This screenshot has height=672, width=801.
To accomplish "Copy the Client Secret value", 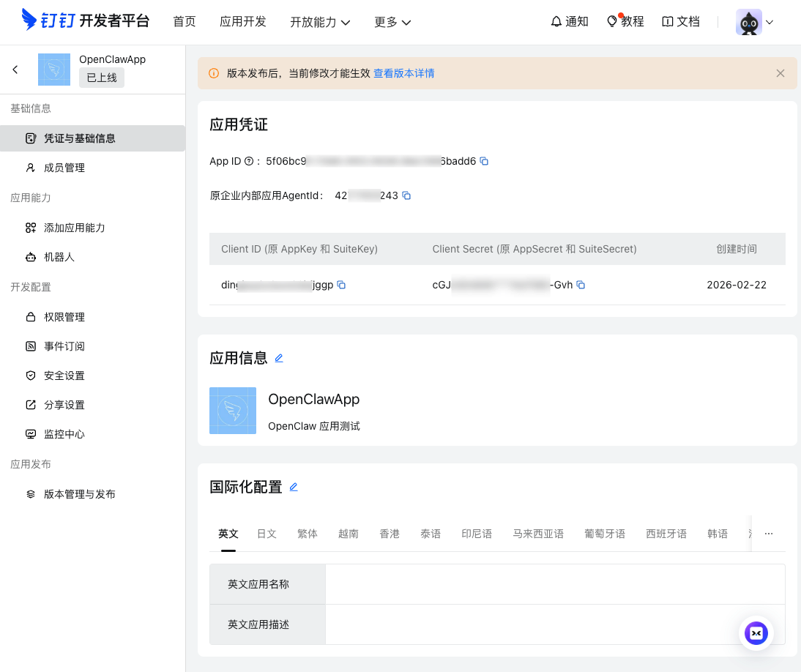I will tap(581, 285).
